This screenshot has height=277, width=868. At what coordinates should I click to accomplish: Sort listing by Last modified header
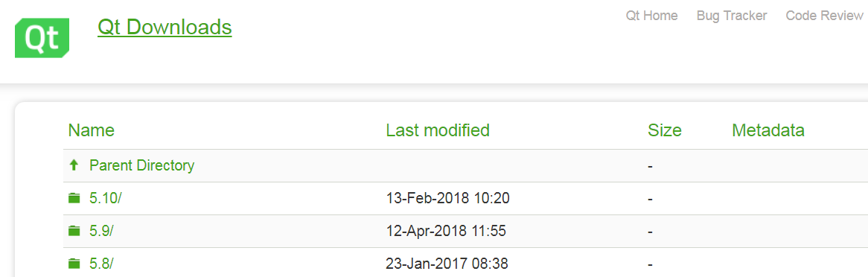tap(438, 130)
